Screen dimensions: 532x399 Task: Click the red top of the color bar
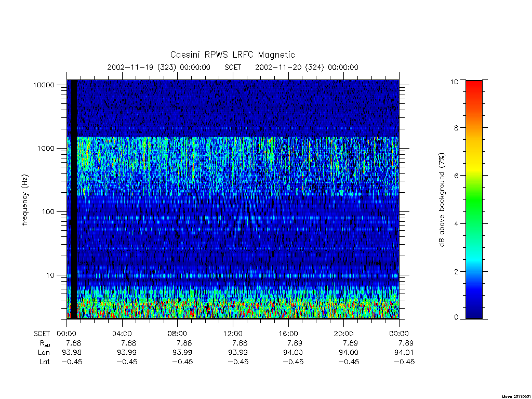474,87
